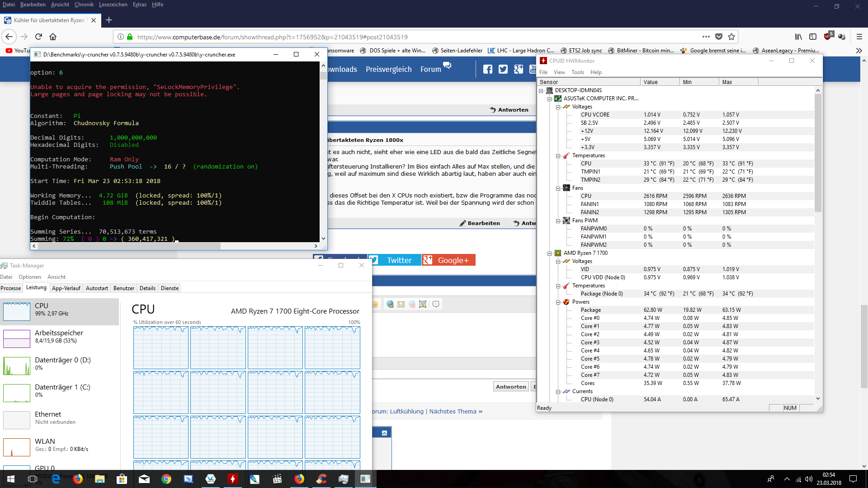This screenshot has width=868, height=488.
Task: Open ComputerBase Facebook icon in header
Action: point(487,69)
